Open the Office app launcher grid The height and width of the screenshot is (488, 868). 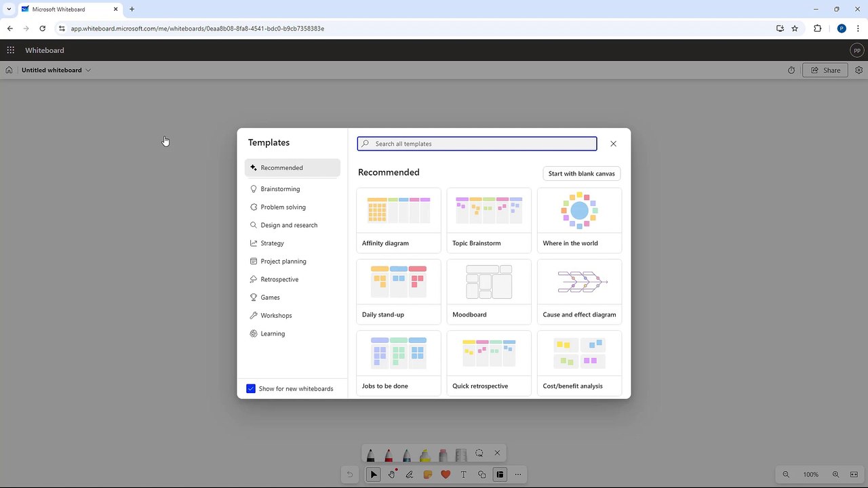11,50
